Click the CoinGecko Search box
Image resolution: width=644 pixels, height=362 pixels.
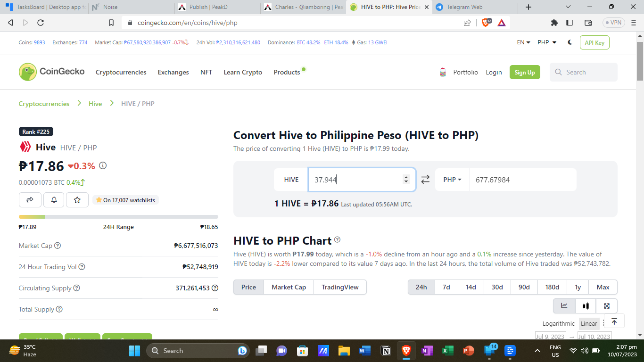click(584, 72)
